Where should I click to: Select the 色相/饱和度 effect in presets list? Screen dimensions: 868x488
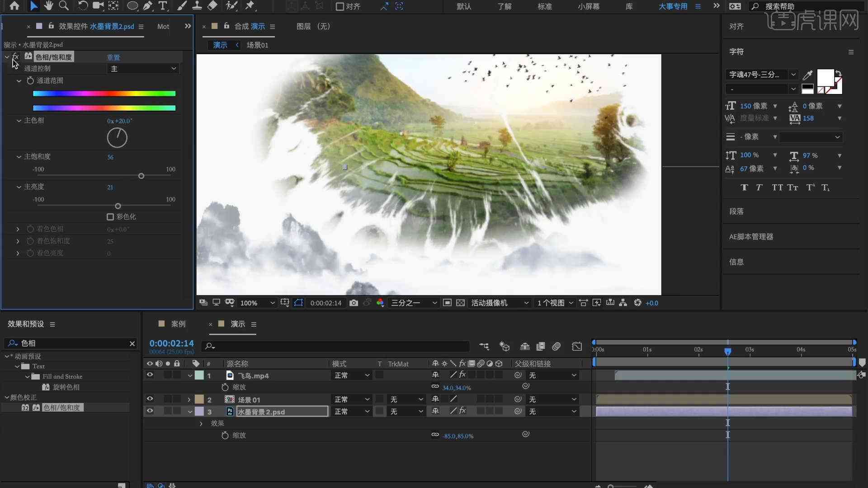point(61,408)
